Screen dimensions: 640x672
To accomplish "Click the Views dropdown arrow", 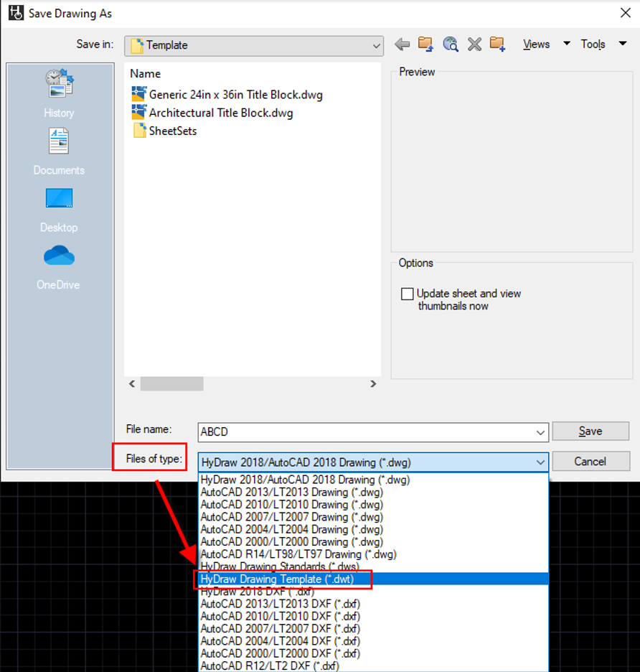I will (566, 43).
